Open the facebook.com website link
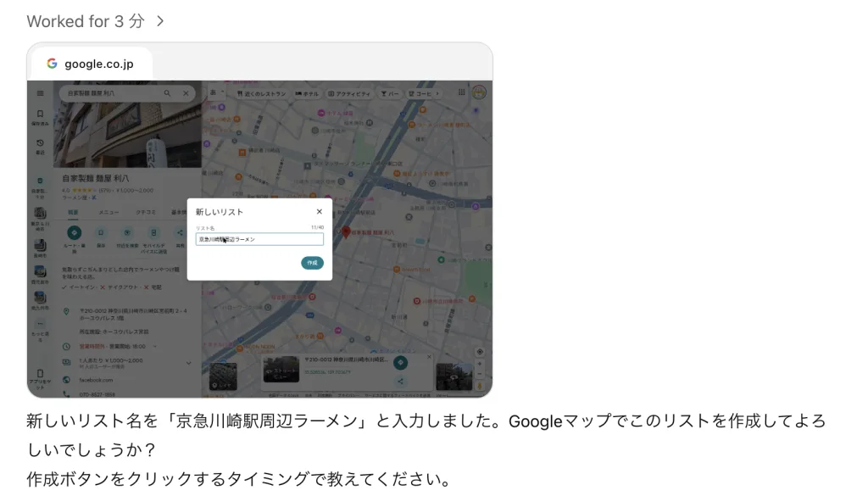 click(x=96, y=381)
